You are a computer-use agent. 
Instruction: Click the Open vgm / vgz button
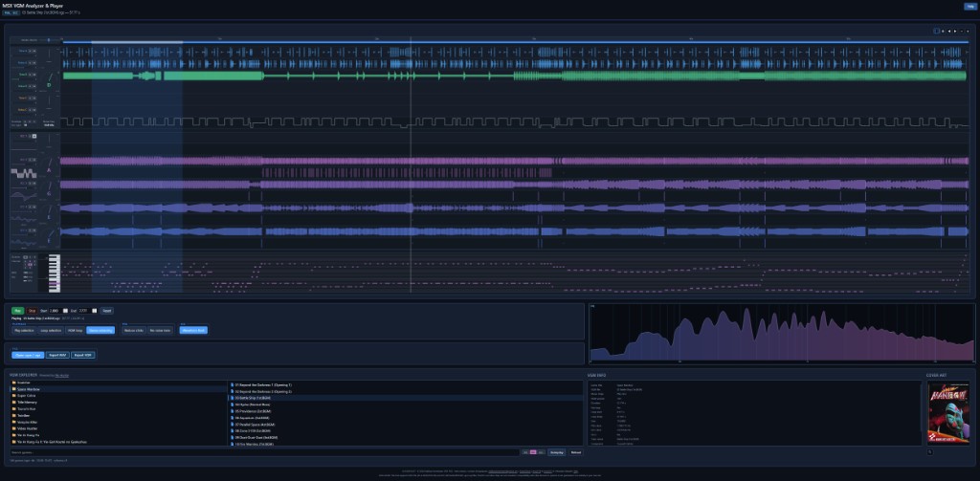click(28, 355)
